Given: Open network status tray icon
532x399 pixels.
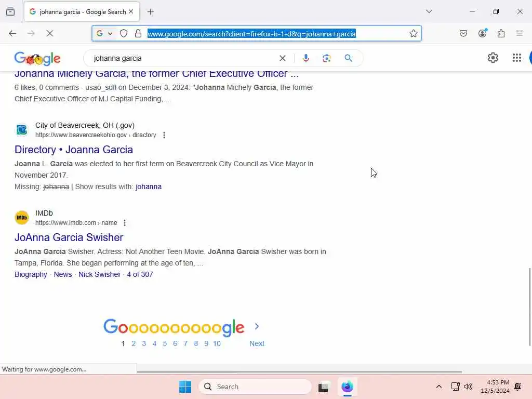Looking at the screenshot, I should pos(455,387).
